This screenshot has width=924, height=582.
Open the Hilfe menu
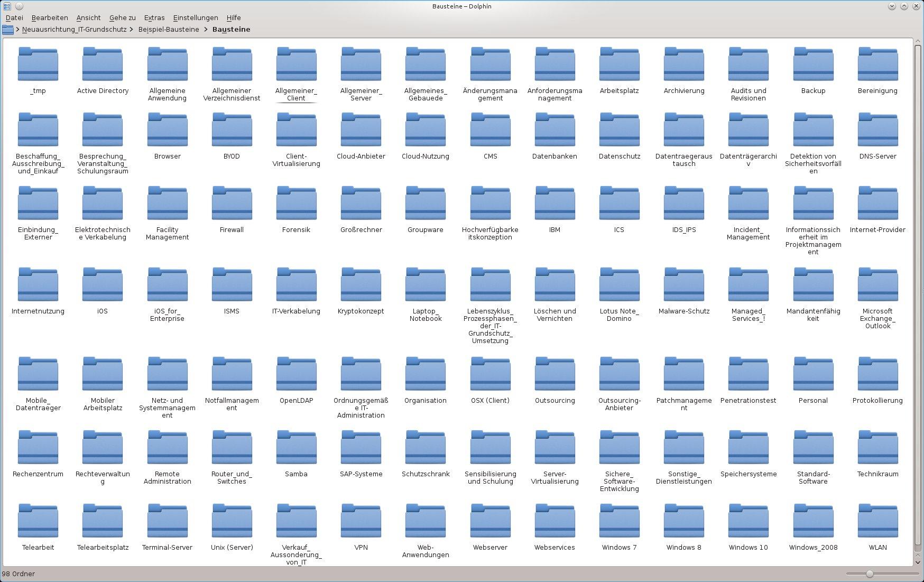tap(234, 17)
